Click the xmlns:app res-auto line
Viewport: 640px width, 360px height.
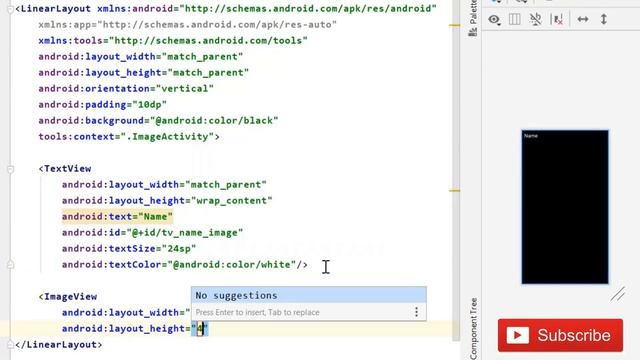click(x=187, y=24)
